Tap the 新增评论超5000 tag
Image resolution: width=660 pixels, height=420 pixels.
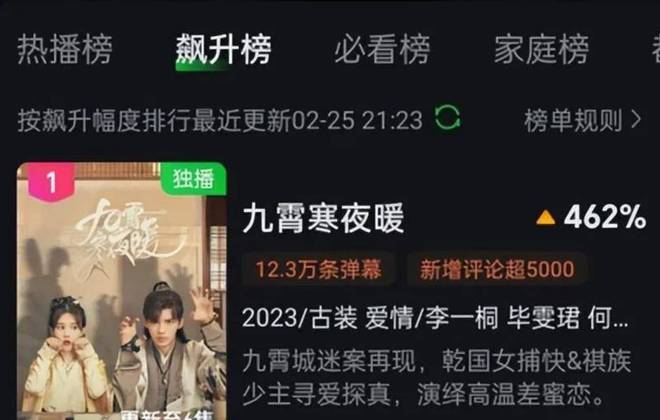497,269
